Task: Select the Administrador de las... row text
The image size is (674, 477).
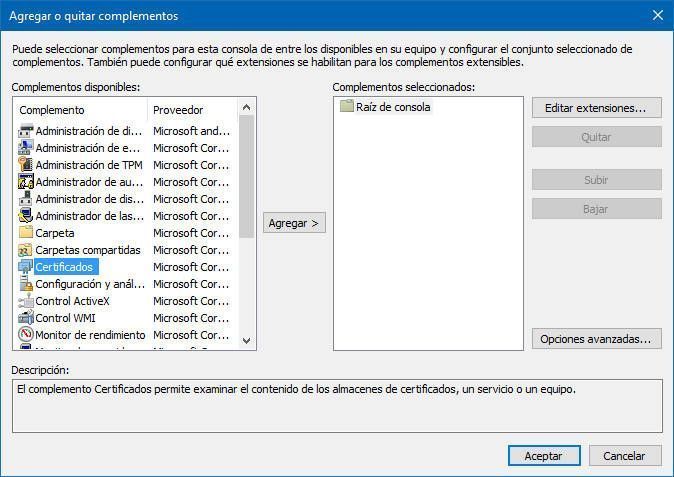Action: (90, 216)
